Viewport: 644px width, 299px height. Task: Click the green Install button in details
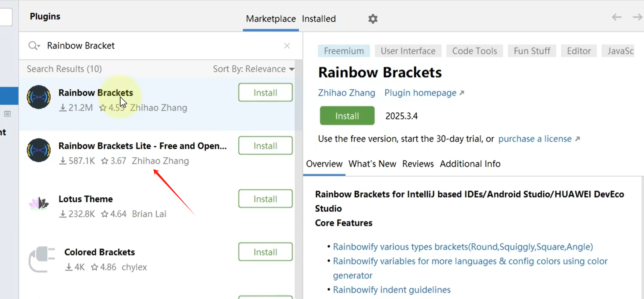[347, 116]
